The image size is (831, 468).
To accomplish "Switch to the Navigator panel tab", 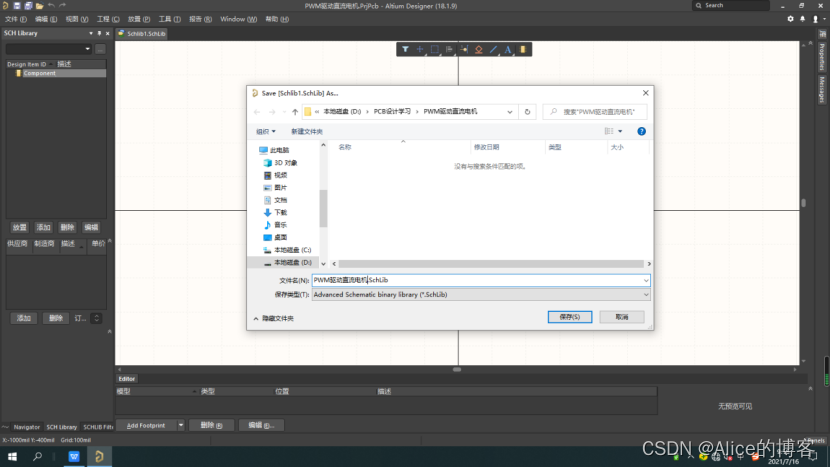I will (x=26, y=427).
